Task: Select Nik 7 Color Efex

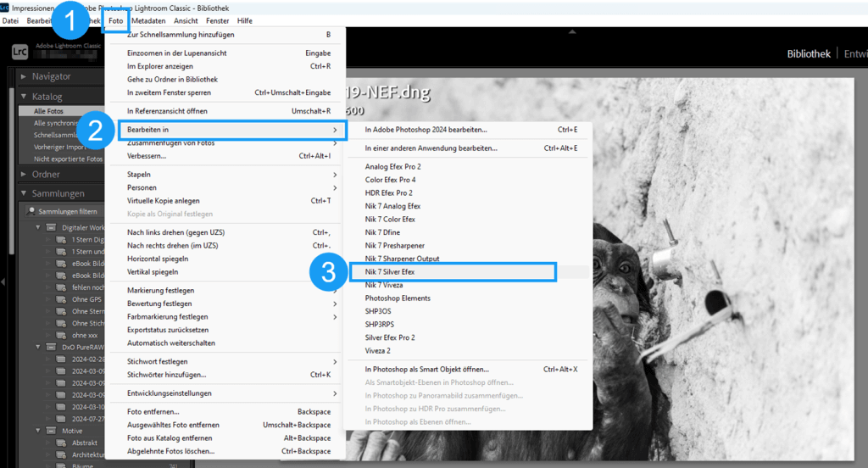Action: pyautogui.click(x=470, y=220)
